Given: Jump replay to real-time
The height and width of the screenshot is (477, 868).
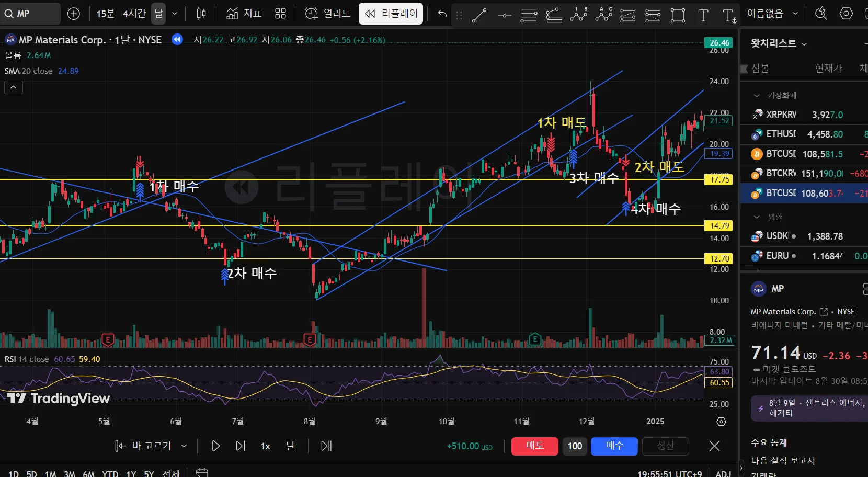Looking at the screenshot, I should click(x=326, y=446).
